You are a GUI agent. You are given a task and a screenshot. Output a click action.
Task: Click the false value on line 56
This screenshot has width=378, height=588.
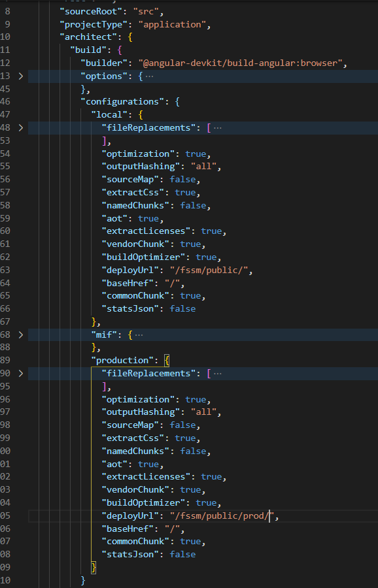183,180
